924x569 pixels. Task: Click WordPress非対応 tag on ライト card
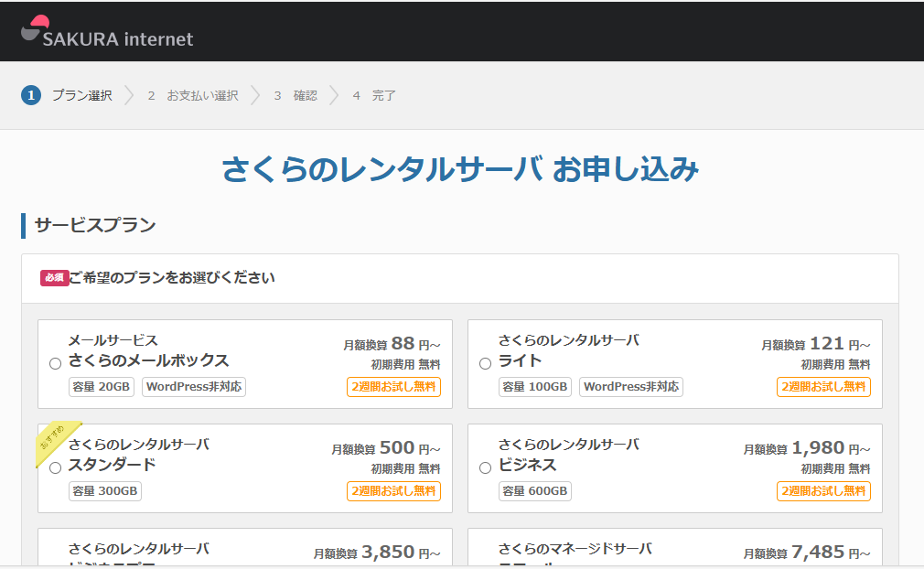[x=631, y=386]
